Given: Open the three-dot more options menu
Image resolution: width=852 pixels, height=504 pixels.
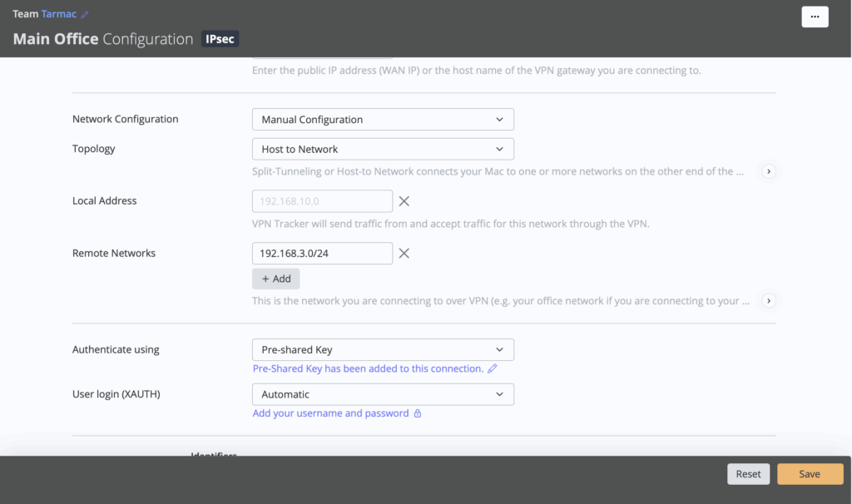Looking at the screenshot, I should click(x=814, y=17).
